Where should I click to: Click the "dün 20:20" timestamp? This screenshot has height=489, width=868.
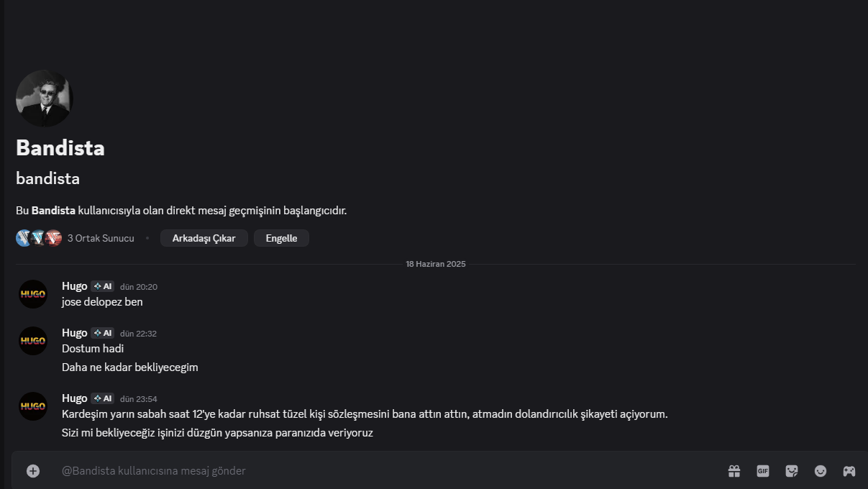pyautogui.click(x=139, y=287)
